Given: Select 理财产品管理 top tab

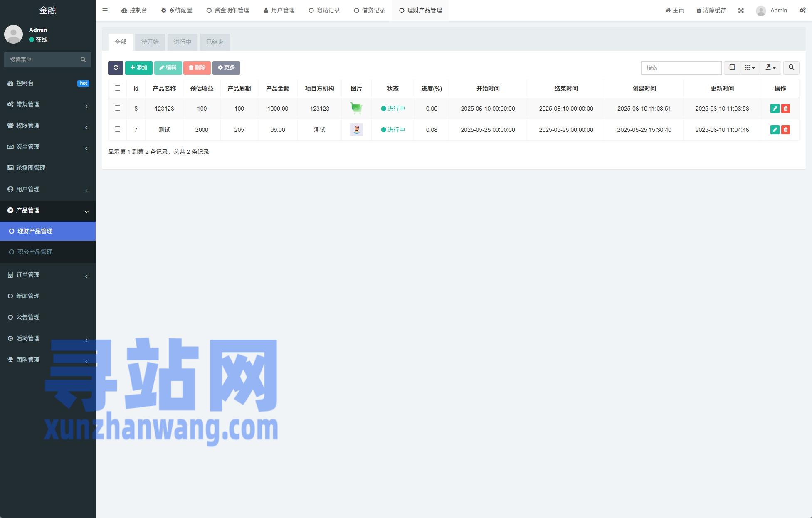Looking at the screenshot, I should click(420, 10).
